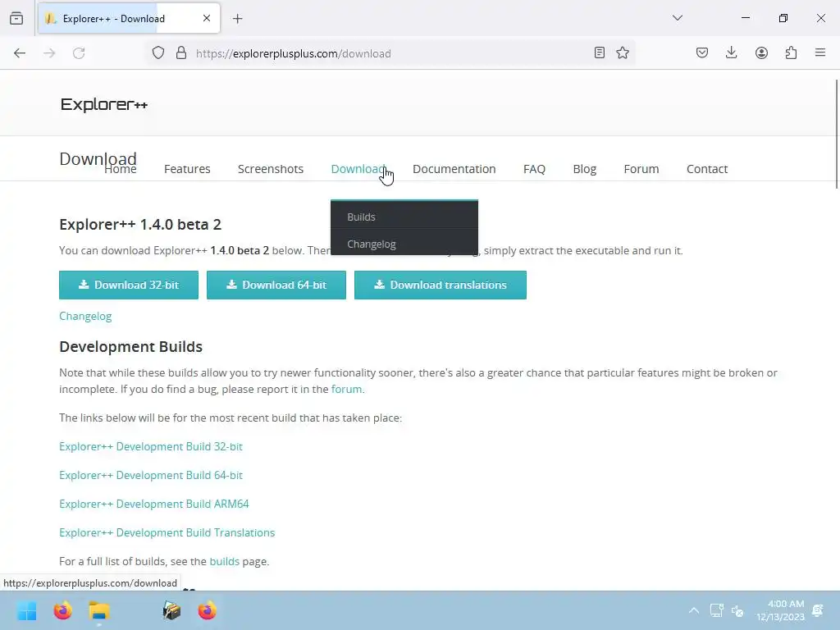The height and width of the screenshot is (630, 840).
Task: Open Explorer++ Development Build 64-bit link
Action: (x=151, y=475)
